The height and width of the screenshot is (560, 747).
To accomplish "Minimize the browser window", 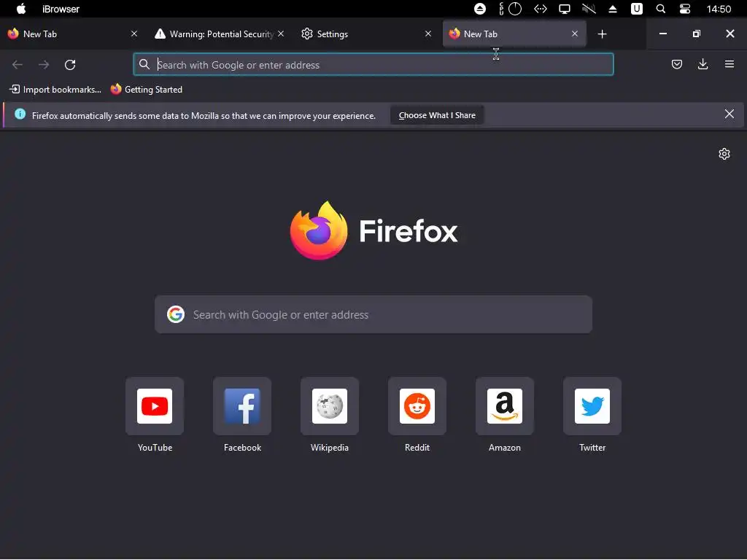I will (662, 34).
